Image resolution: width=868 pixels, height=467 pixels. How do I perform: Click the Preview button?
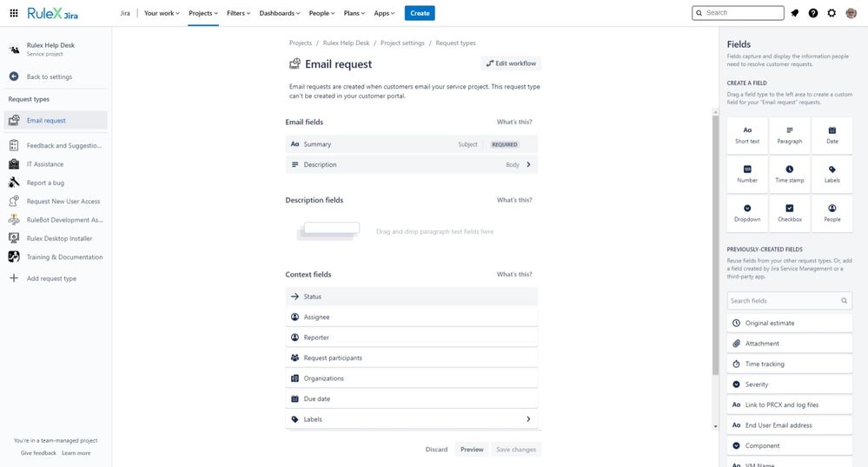[x=472, y=450]
